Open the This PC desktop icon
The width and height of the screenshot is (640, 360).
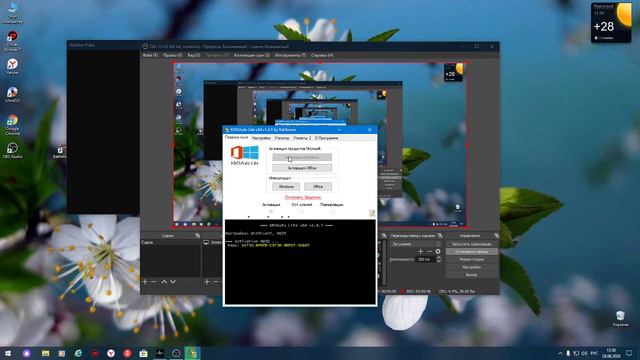coord(12,12)
